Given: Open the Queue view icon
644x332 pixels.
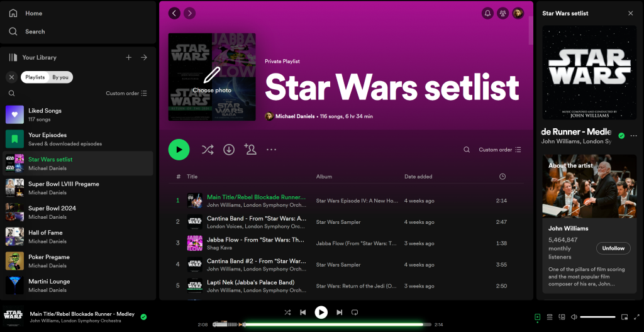Looking at the screenshot, I should coord(549,317).
